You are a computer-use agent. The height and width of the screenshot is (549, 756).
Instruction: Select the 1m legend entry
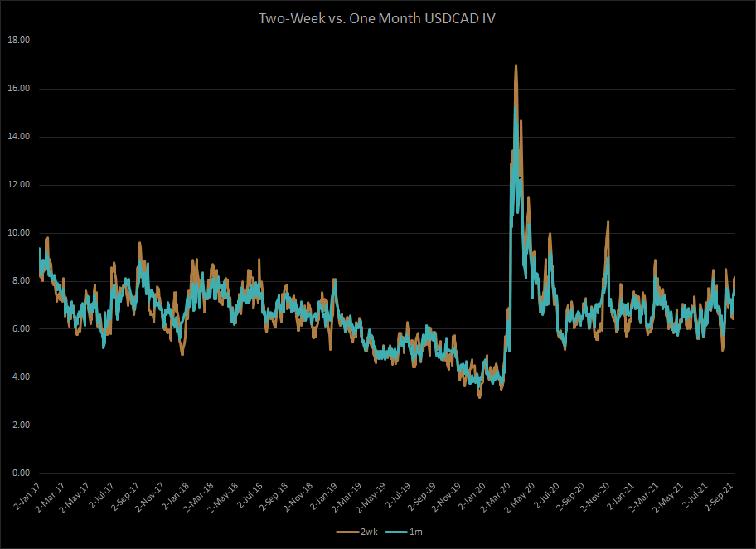tap(404, 532)
